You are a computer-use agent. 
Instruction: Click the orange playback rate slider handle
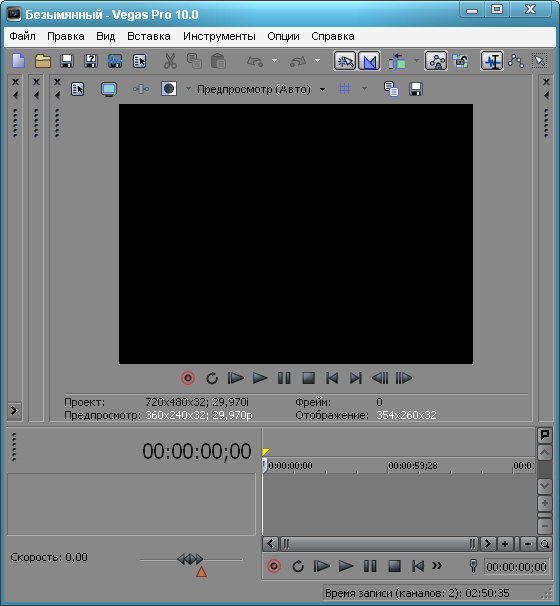tap(201, 572)
